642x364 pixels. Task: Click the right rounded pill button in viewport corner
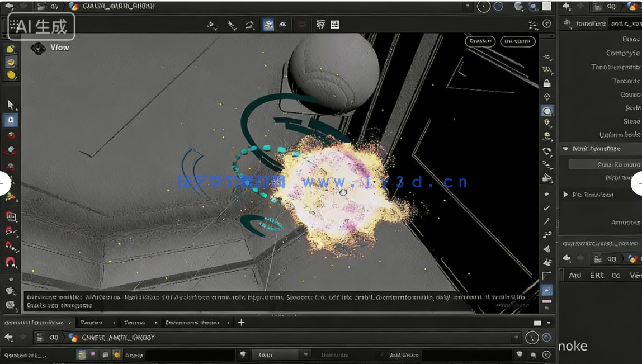(517, 41)
